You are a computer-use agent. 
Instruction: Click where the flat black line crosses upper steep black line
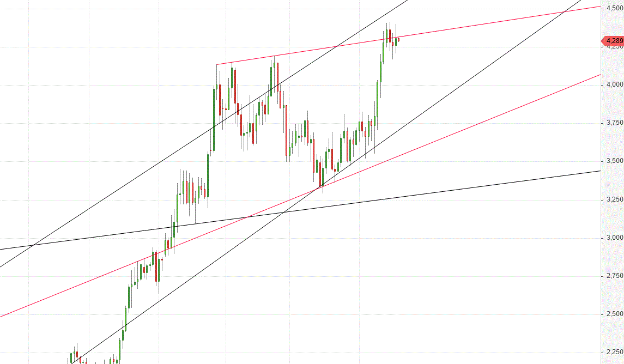coord(34,245)
